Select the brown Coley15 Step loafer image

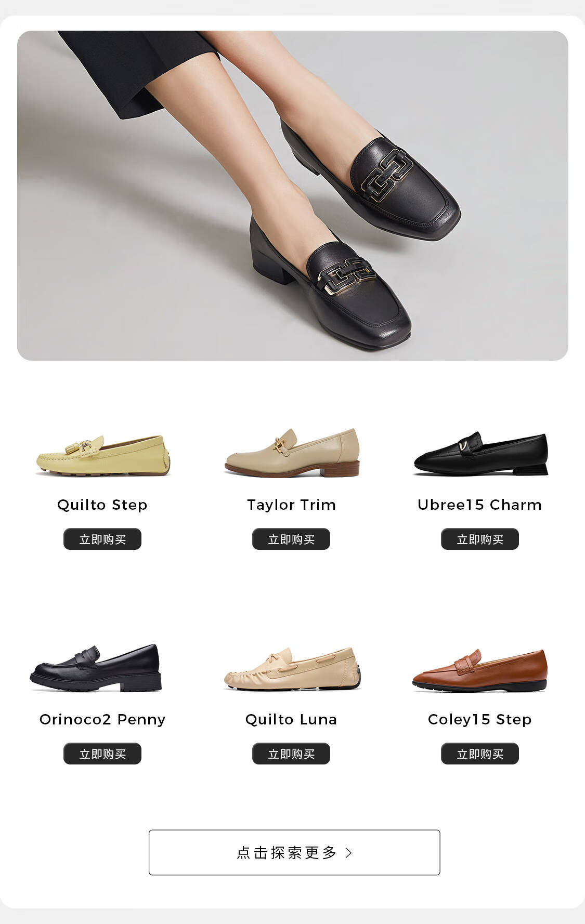pos(480,670)
